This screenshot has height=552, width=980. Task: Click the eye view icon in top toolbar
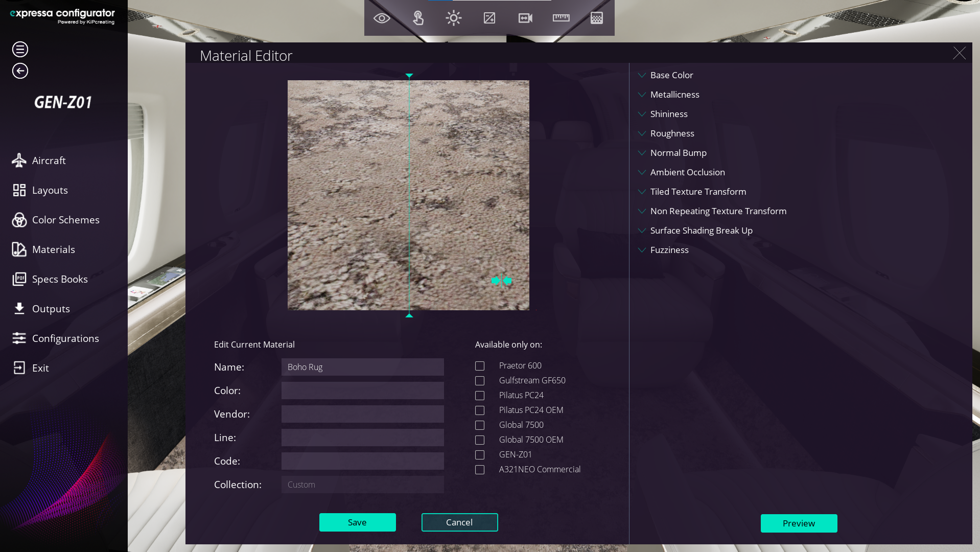coord(382,18)
